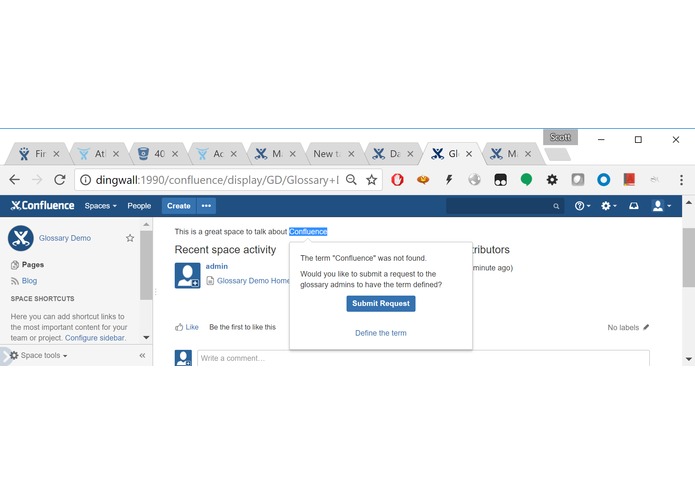Click the sidebar scroll up arrow
The width and height of the screenshot is (695, 494).
[x=146, y=225]
